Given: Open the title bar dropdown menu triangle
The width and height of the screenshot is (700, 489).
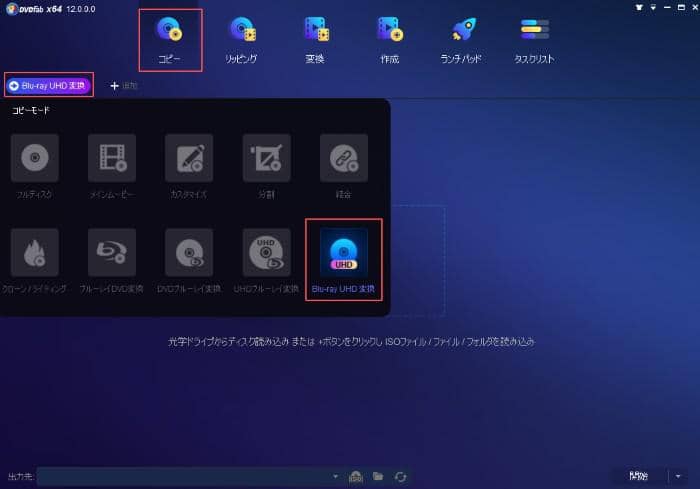Looking at the screenshot, I should point(653,8).
